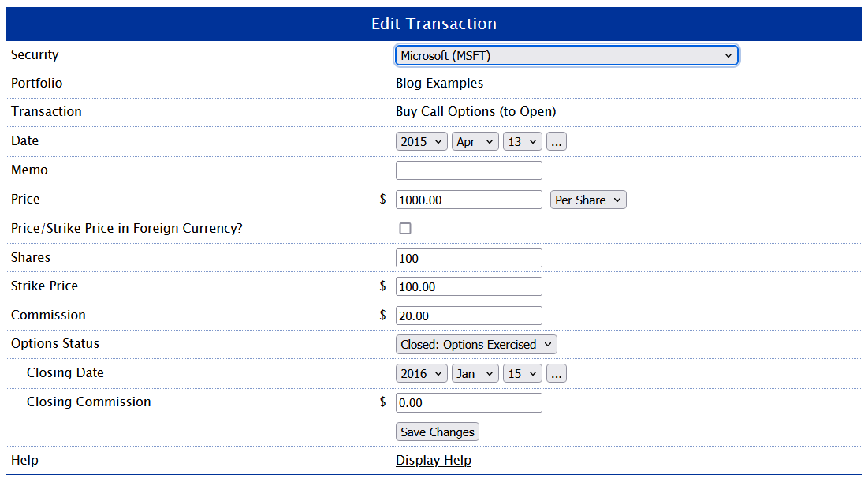Select the Strike Price input field

[x=468, y=286]
